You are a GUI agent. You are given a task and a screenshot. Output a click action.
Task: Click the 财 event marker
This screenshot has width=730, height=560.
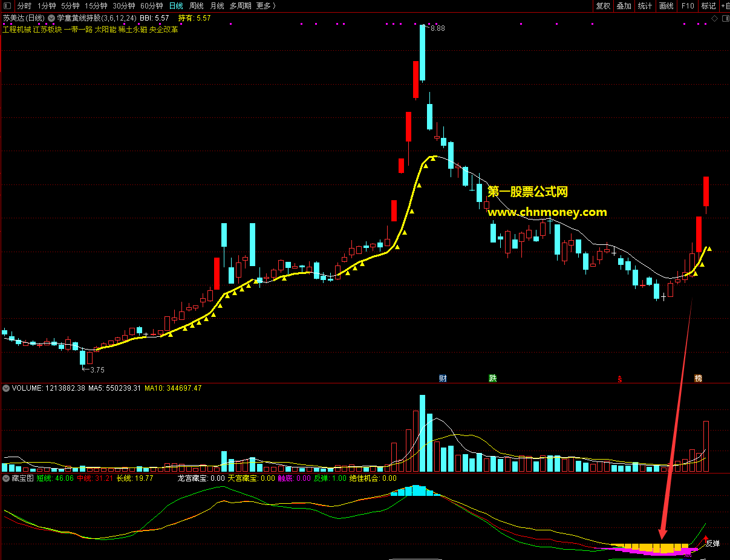(443, 379)
